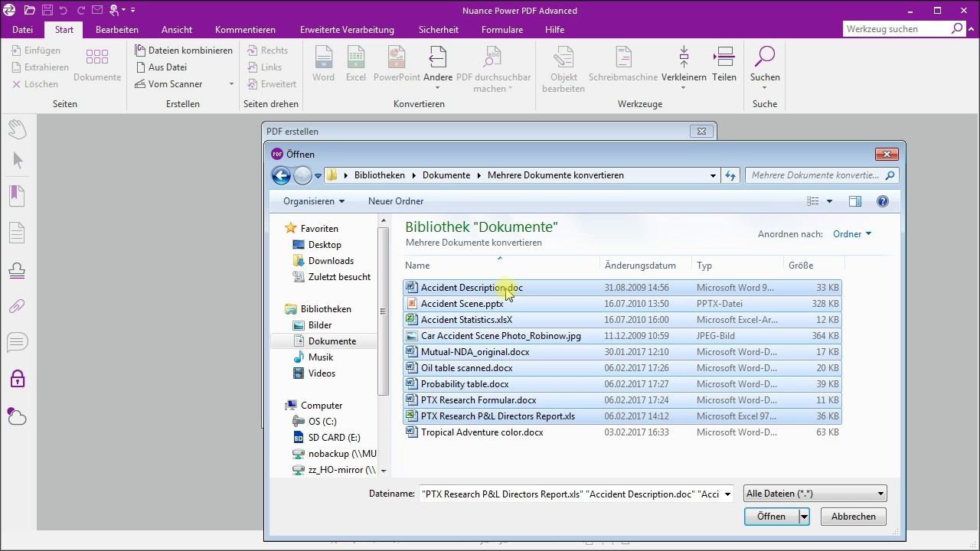Click the email envelope icon in title bar
Screen dimensions: 980x551
click(x=99, y=11)
